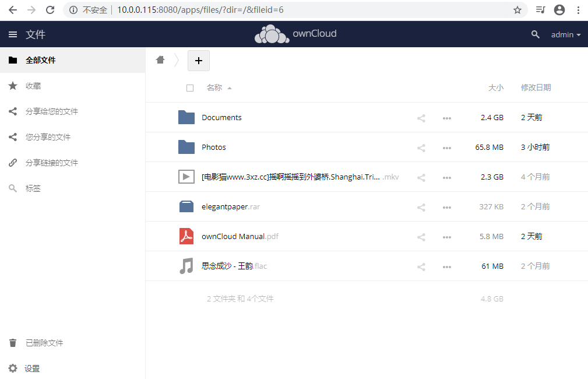Click the plus new file button
This screenshot has width=588, height=379.
point(199,61)
